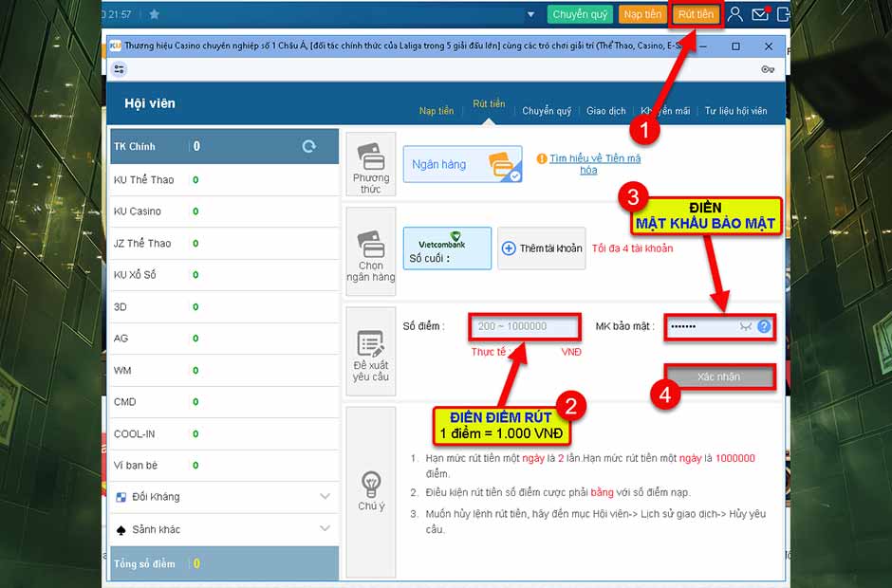The width and height of the screenshot is (892, 588).
Task: Select the KU Thể Thao row
Action: (x=225, y=179)
